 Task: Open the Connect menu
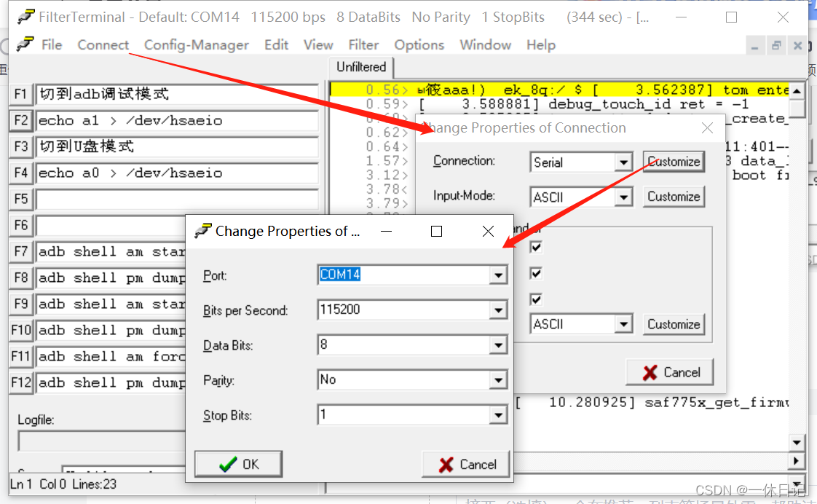click(103, 45)
